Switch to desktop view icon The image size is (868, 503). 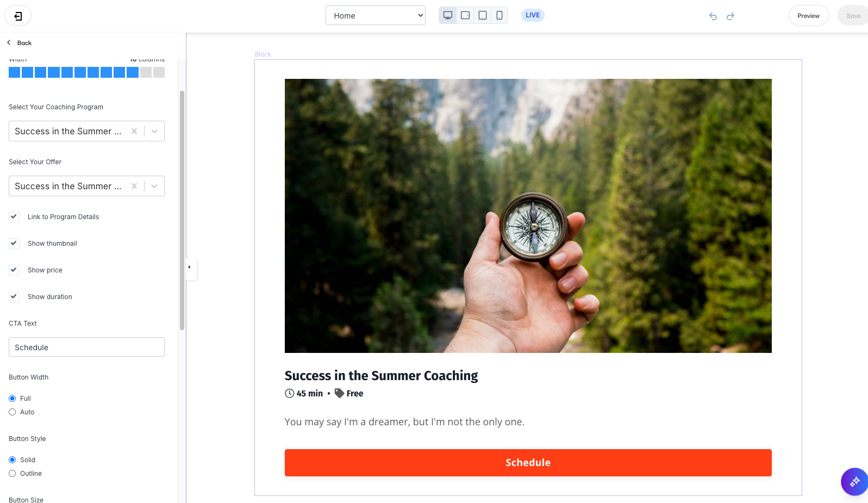(448, 15)
